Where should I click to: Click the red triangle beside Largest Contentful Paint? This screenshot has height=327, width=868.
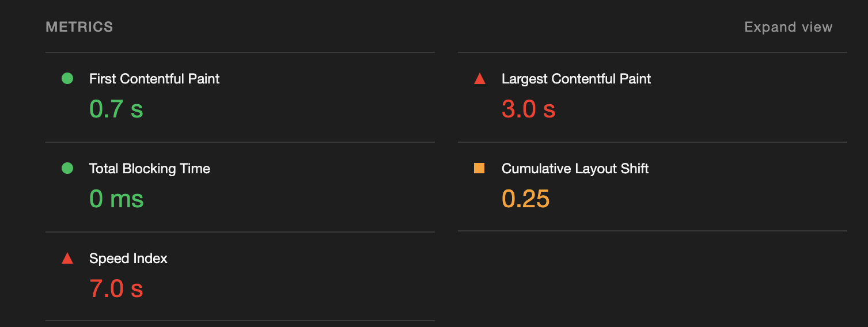pos(479,79)
